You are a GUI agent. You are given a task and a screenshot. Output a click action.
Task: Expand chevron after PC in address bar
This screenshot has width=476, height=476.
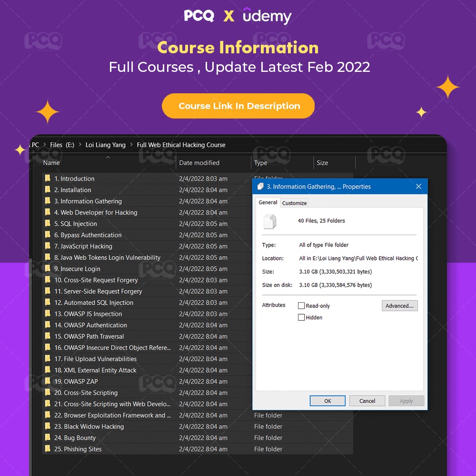[44, 145]
